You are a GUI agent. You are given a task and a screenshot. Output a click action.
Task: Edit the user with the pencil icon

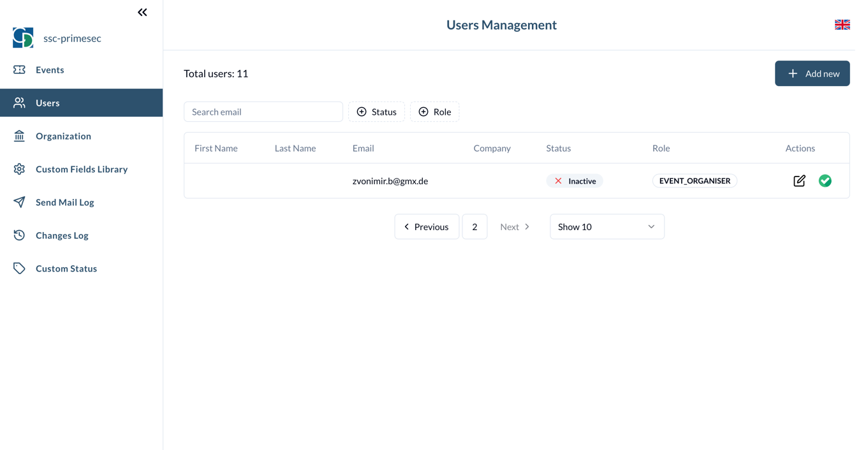(x=799, y=180)
